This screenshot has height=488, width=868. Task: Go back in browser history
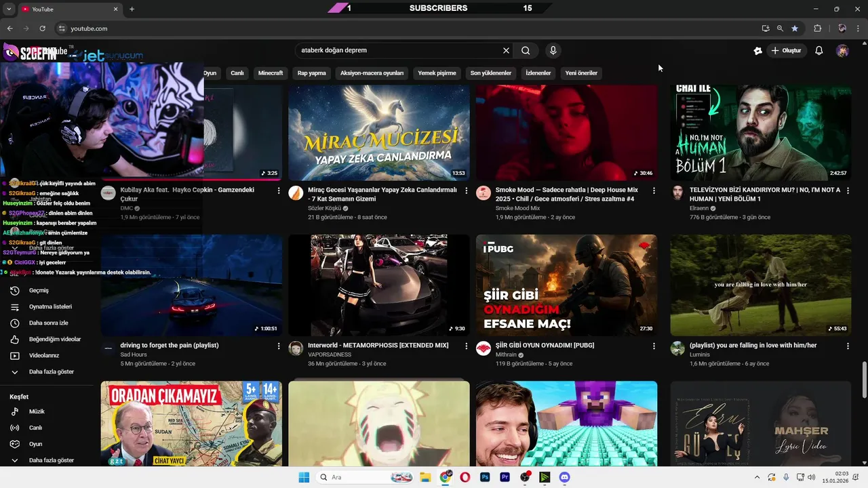[9, 28]
